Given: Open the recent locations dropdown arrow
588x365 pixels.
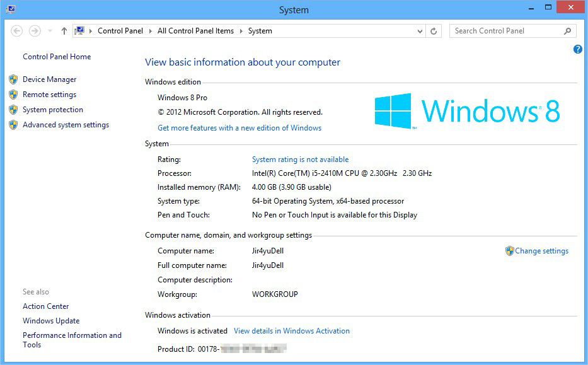Looking at the screenshot, I should [50, 31].
